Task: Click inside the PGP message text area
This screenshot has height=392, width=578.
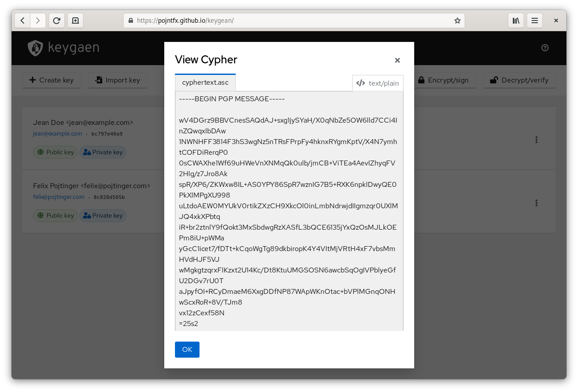Action: pos(289,211)
